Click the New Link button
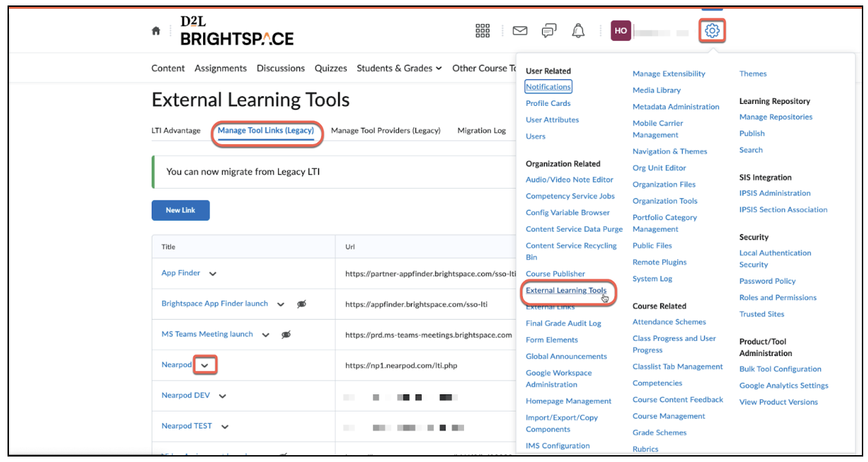The image size is (868, 462). coord(180,210)
